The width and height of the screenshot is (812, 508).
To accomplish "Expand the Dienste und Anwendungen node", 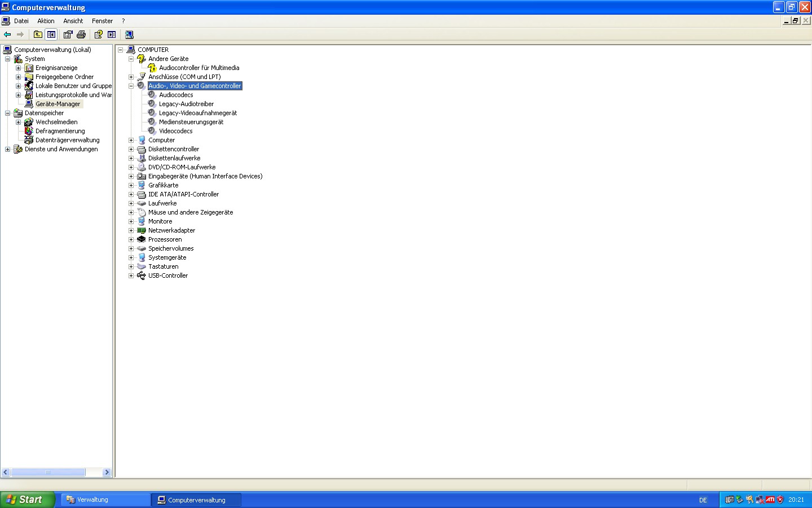I will click(x=7, y=149).
